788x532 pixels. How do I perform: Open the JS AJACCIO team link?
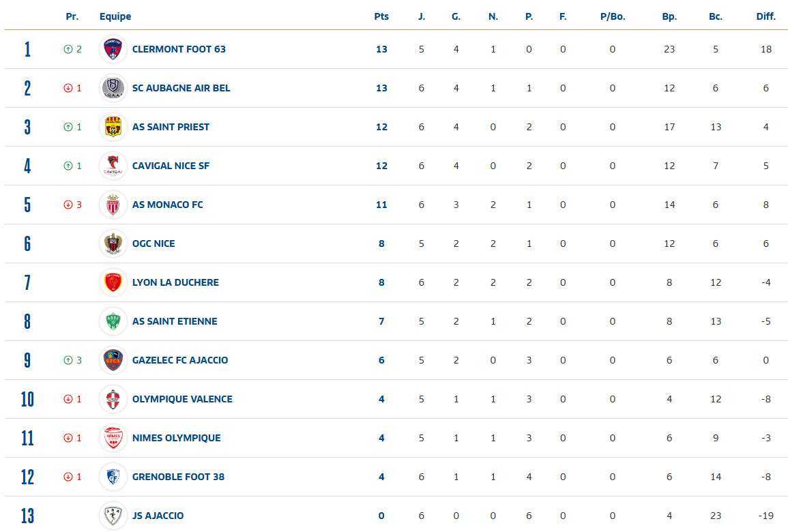click(158, 516)
